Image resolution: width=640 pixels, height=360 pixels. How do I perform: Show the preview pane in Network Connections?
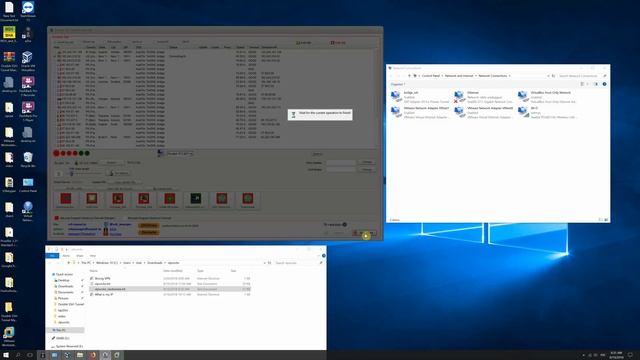click(x=596, y=84)
